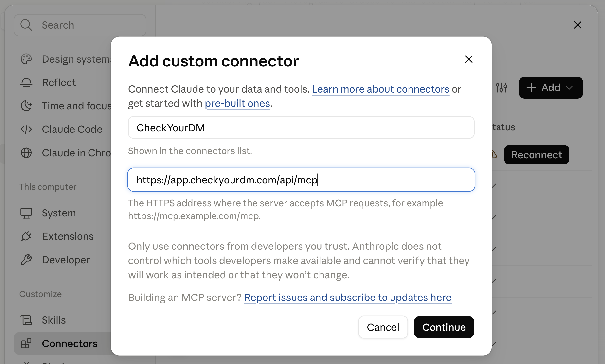
Task: Select the Skills scroll icon
Action: 26,320
